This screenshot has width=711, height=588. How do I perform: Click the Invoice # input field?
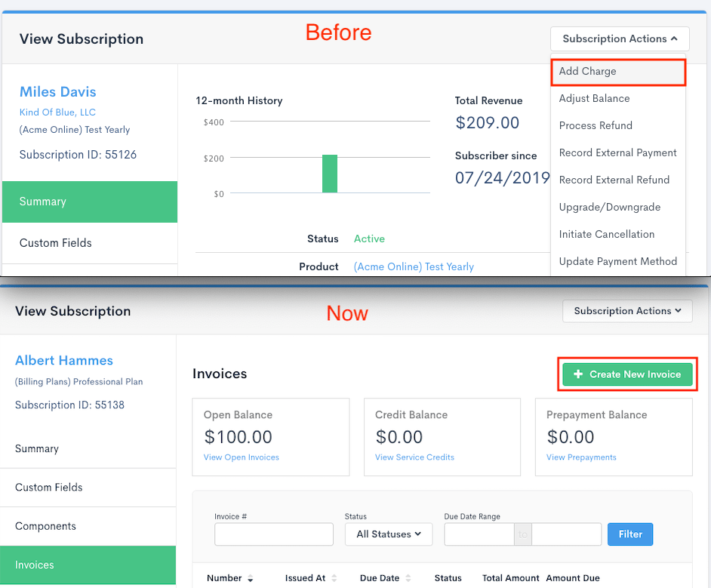[274, 534]
